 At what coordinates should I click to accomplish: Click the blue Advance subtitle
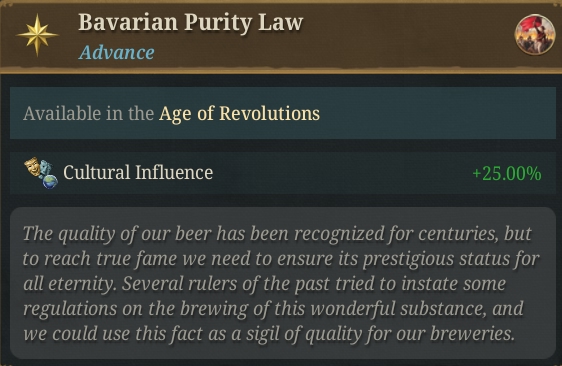point(117,53)
